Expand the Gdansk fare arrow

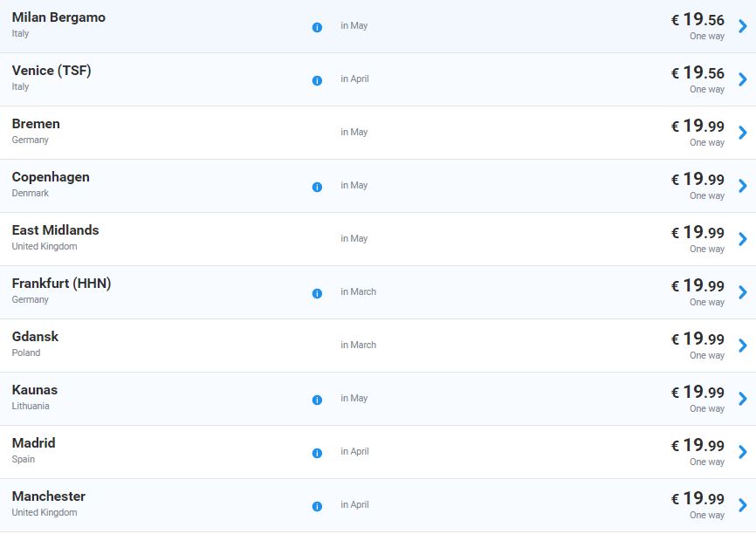(x=743, y=345)
